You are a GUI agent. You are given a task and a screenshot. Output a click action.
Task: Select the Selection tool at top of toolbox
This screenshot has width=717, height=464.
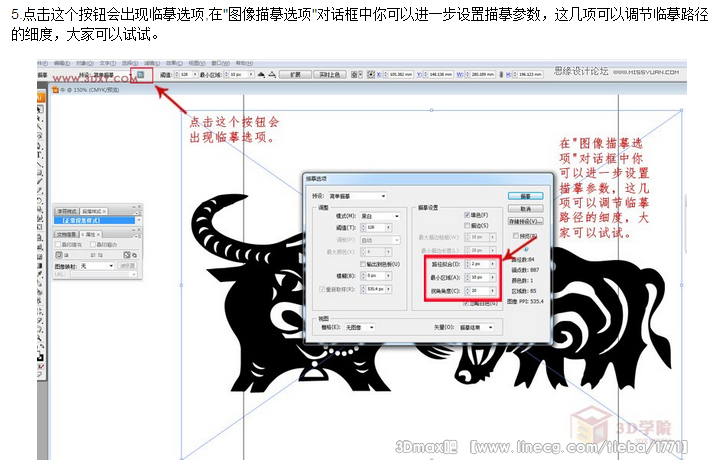(x=40, y=109)
